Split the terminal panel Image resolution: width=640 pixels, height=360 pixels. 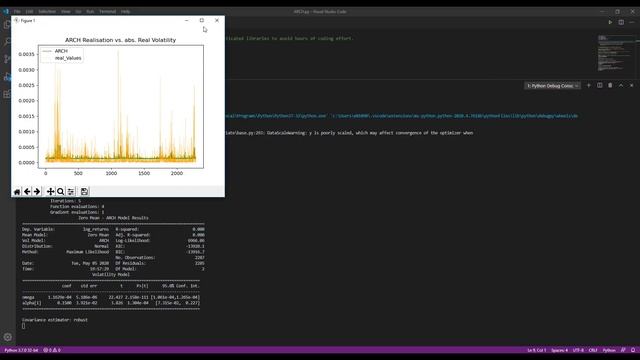click(x=600, y=85)
